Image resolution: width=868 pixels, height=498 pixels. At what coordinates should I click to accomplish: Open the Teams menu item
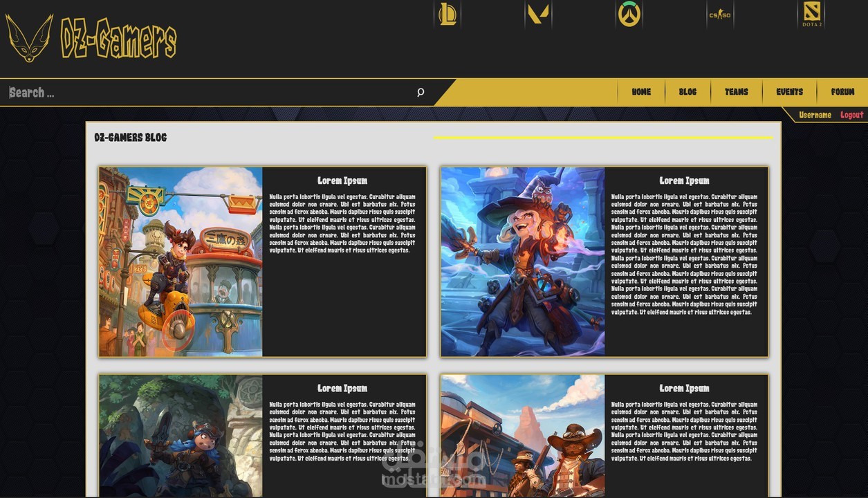(x=737, y=92)
